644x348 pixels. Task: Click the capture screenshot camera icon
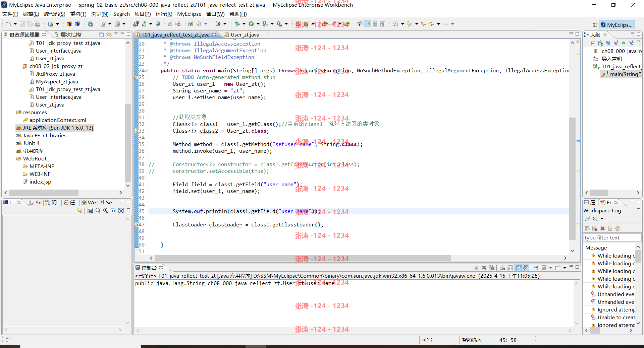tap(218, 24)
